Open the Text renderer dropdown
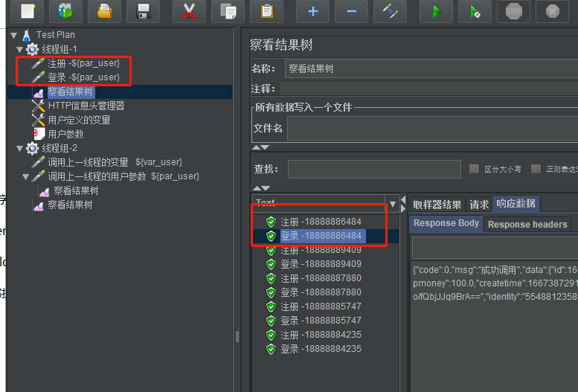Screen dimensions: 578x392 (393, 203)
